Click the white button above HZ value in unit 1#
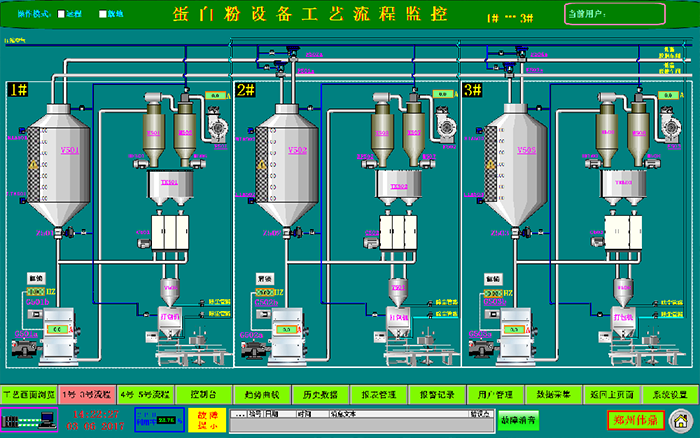The height and width of the screenshot is (438, 700). coord(36,279)
